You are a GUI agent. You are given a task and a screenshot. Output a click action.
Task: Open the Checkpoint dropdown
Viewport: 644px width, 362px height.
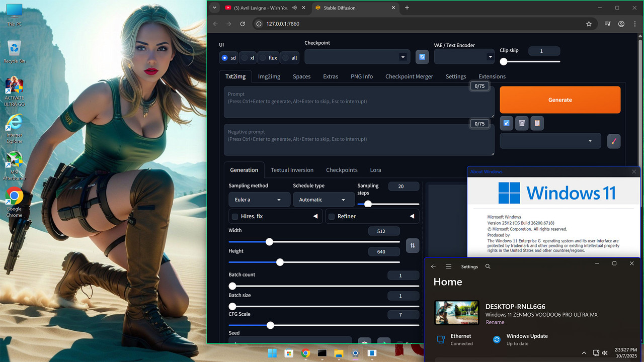click(x=357, y=57)
